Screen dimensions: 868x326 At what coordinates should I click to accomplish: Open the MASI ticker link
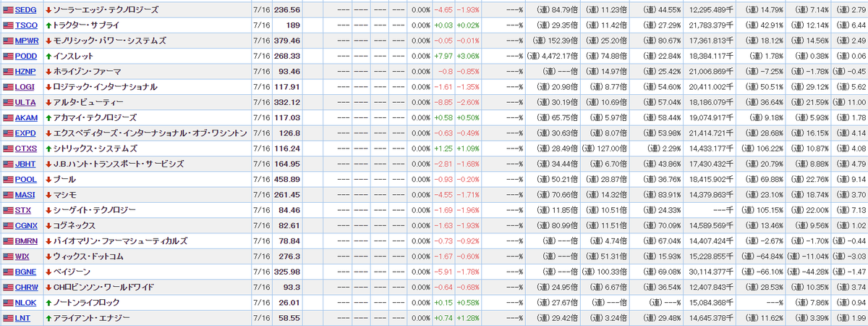pyautogui.click(x=25, y=195)
